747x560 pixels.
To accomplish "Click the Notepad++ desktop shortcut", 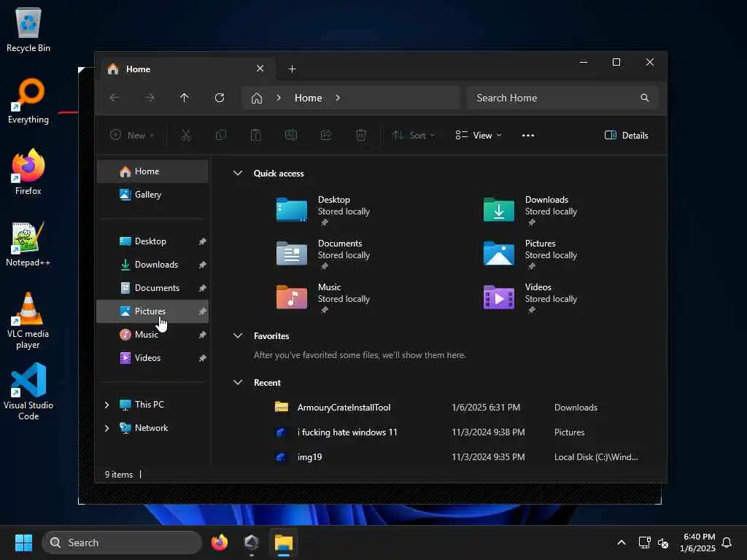I will coord(28,244).
